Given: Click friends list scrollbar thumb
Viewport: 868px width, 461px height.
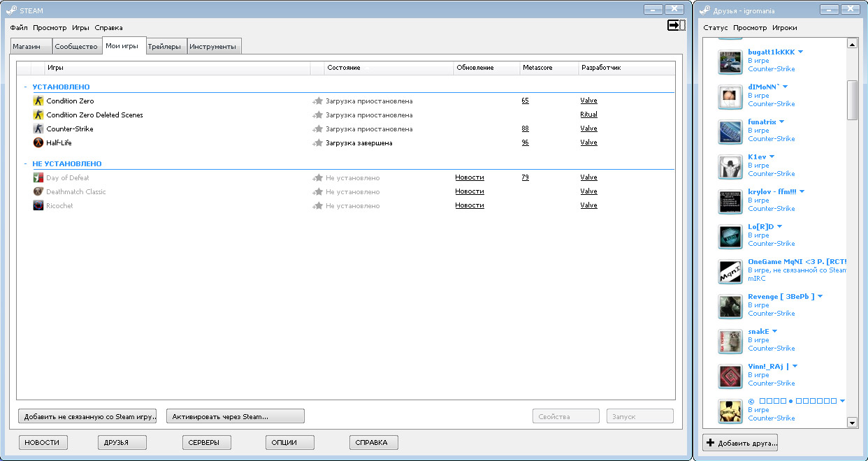Looking at the screenshot, I should click(x=852, y=100).
